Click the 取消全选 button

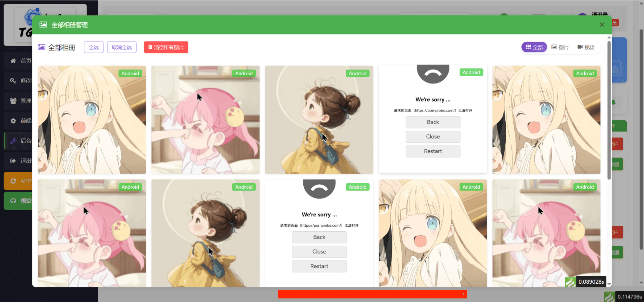point(122,47)
